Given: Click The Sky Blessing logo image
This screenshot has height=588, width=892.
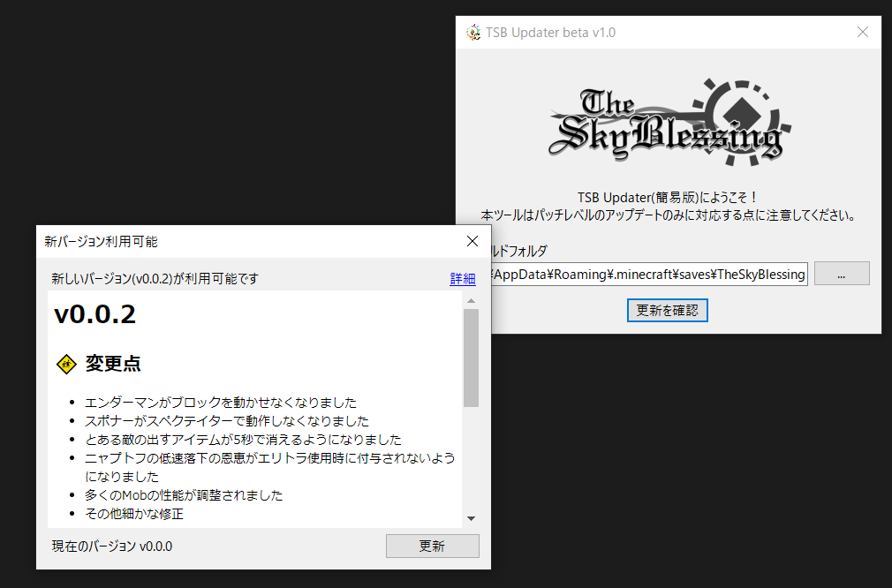Looking at the screenshot, I should point(669,123).
